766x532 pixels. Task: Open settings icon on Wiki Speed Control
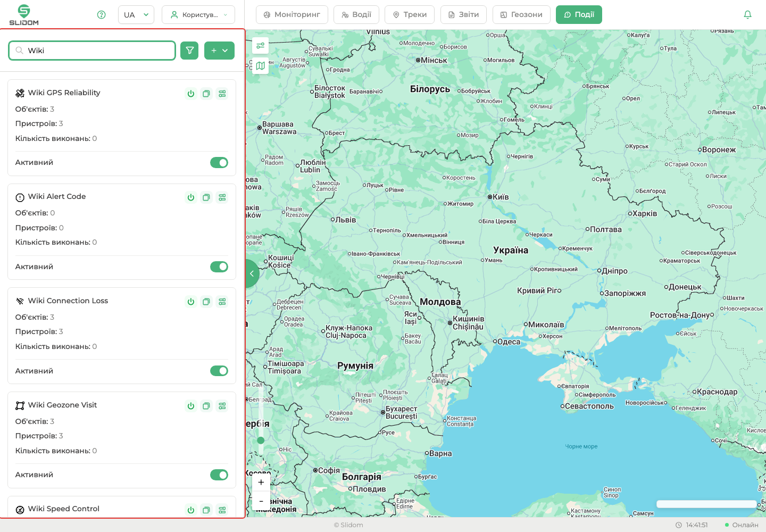222,510
